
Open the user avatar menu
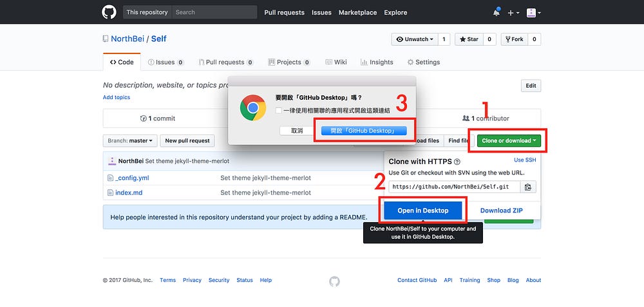coord(533,13)
